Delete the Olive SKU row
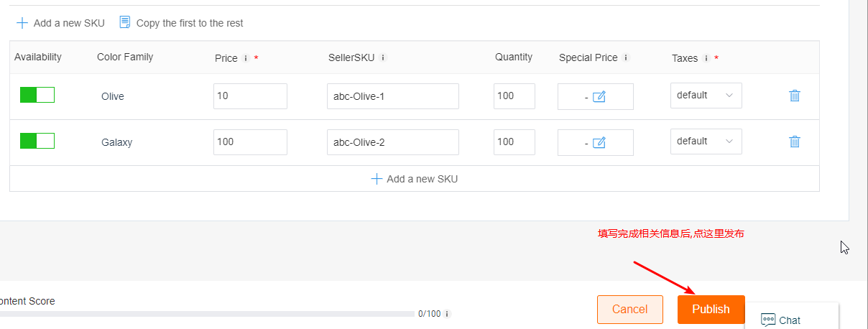Image resolution: width=868 pixels, height=329 pixels. coord(795,96)
